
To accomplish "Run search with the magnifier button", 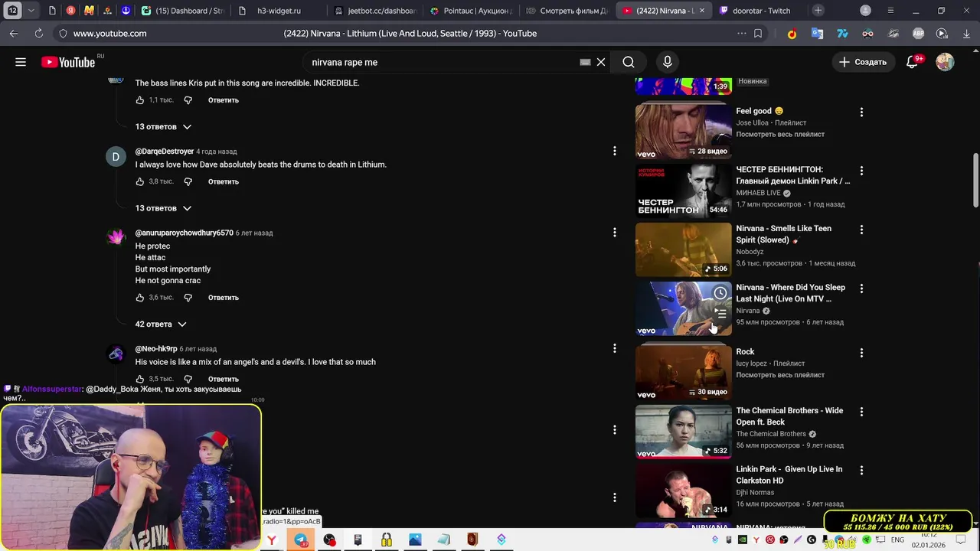I will (629, 62).
